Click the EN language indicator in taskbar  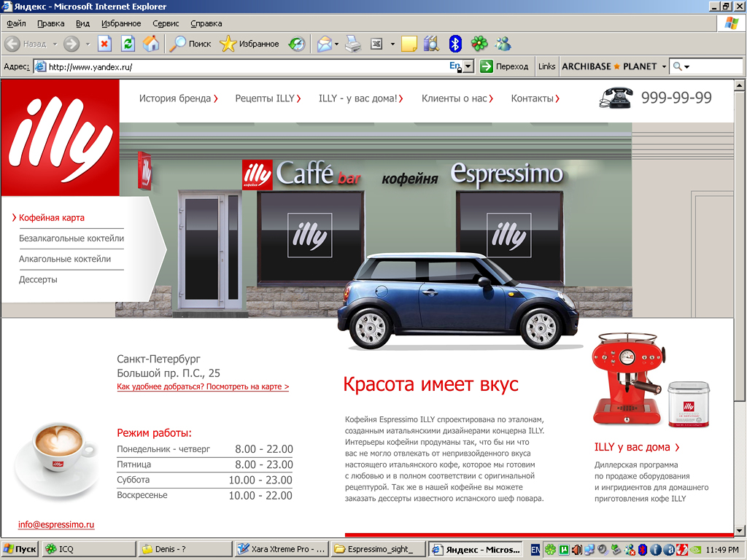[x=535, y=549]
